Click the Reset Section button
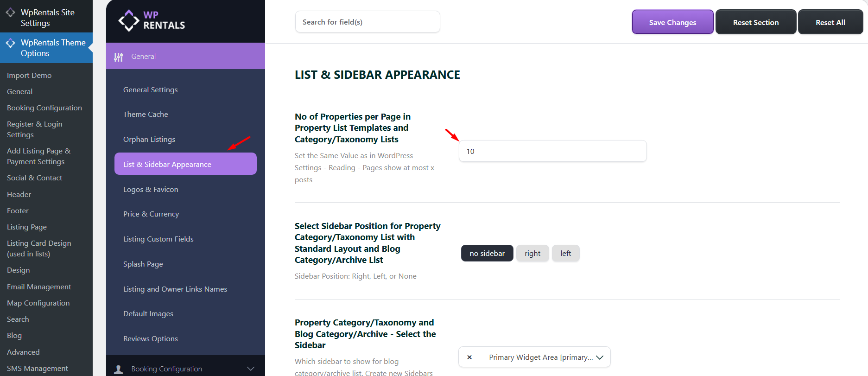This screenshot has height=376, width=868. tap(755, 22)
